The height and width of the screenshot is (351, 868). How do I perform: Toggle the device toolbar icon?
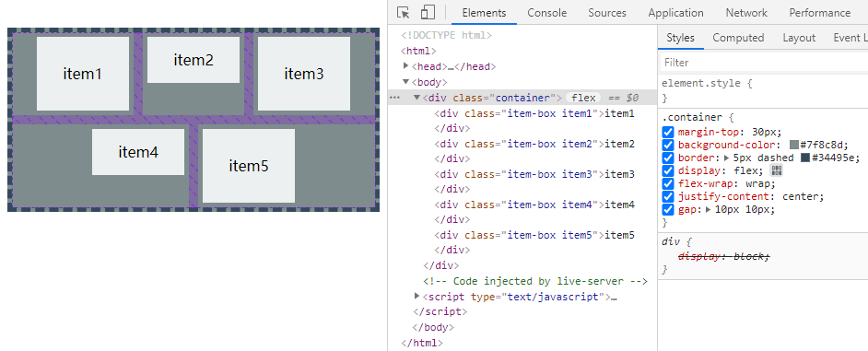[428, 13]
